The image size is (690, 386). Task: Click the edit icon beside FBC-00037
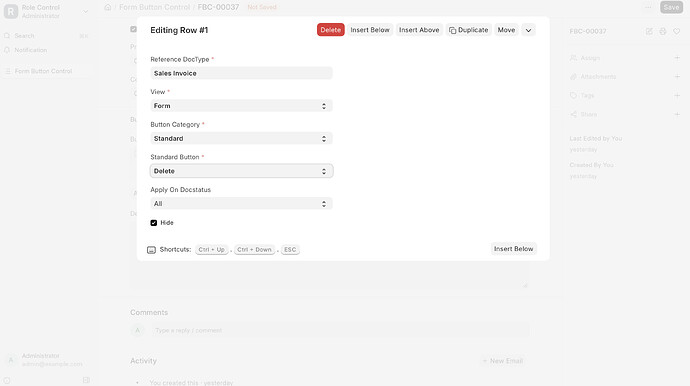pos(649,31)
